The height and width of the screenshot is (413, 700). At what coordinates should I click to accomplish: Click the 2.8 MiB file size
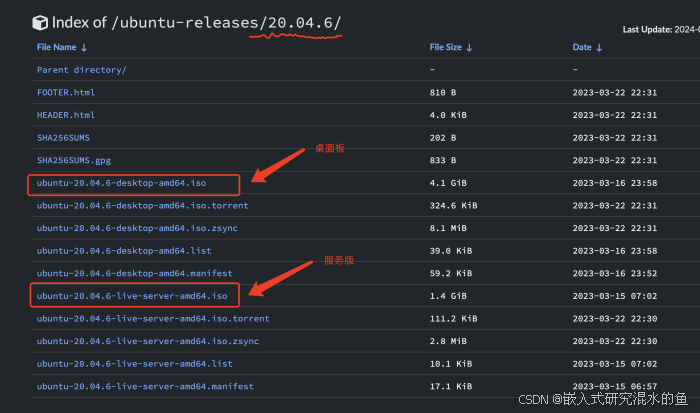pos(448,341)
